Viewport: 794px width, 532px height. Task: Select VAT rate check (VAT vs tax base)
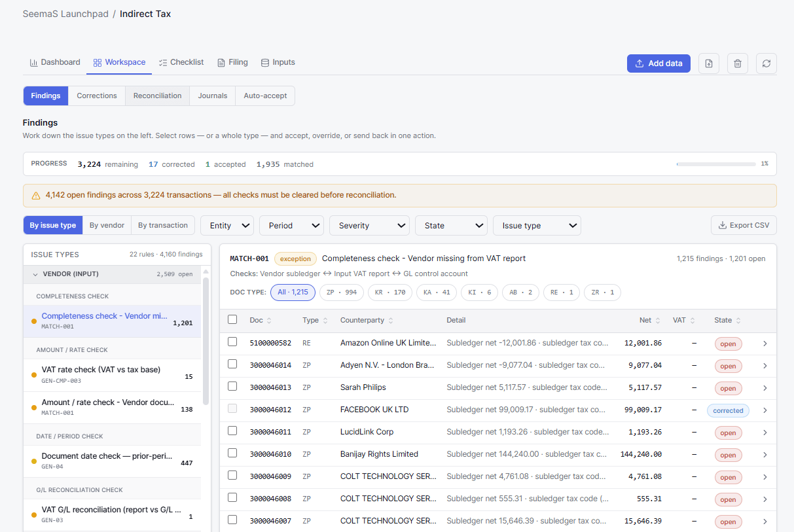[x=113, y=375]
